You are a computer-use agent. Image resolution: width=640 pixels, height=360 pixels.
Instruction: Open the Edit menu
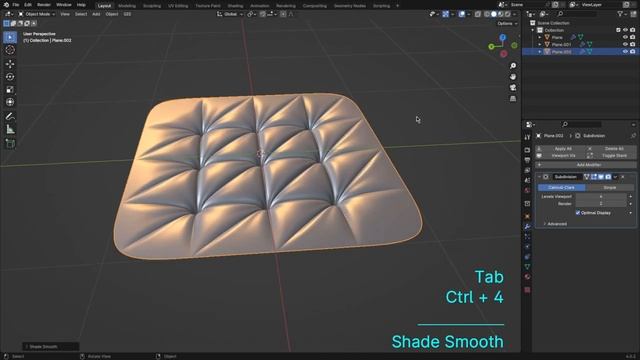[x=28, y=5]
